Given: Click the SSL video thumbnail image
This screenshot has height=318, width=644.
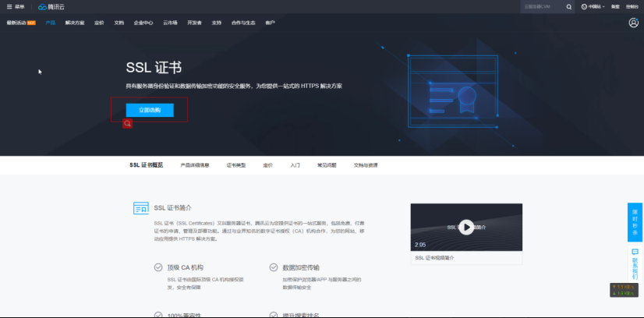Looking at the screenshot, I should pos(466,227).
